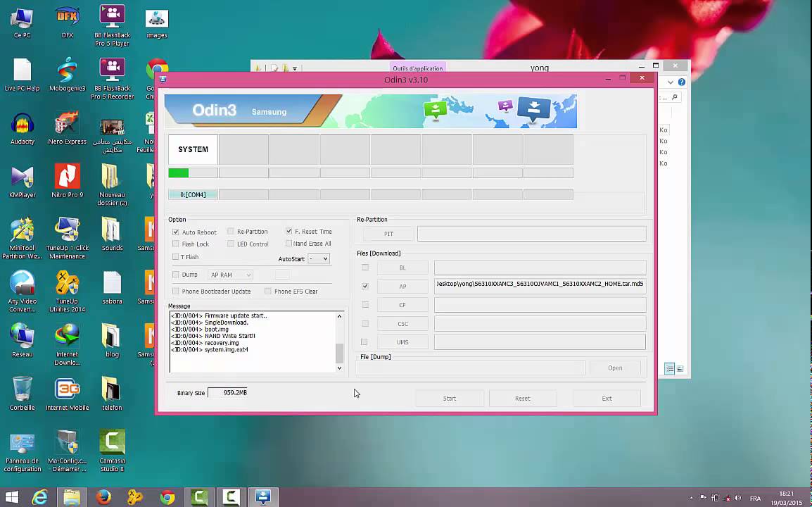
Task: Click the UMS file button
Action: pyautogui.click(x=402, y=342)
